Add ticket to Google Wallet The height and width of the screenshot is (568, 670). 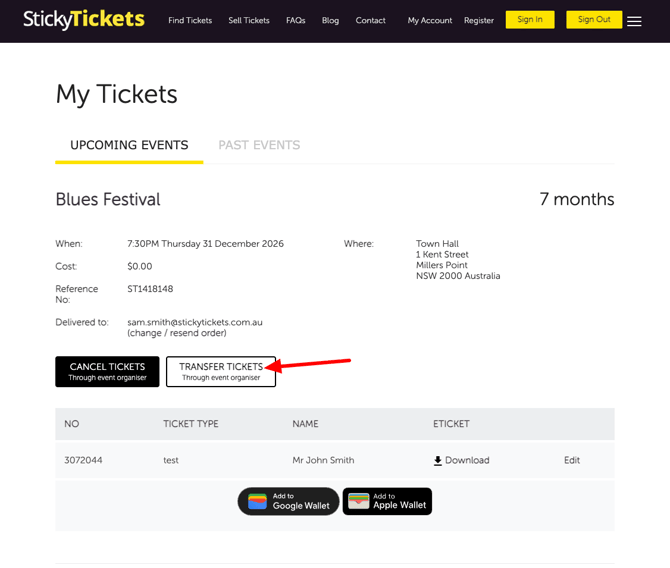tap(288, 501)
